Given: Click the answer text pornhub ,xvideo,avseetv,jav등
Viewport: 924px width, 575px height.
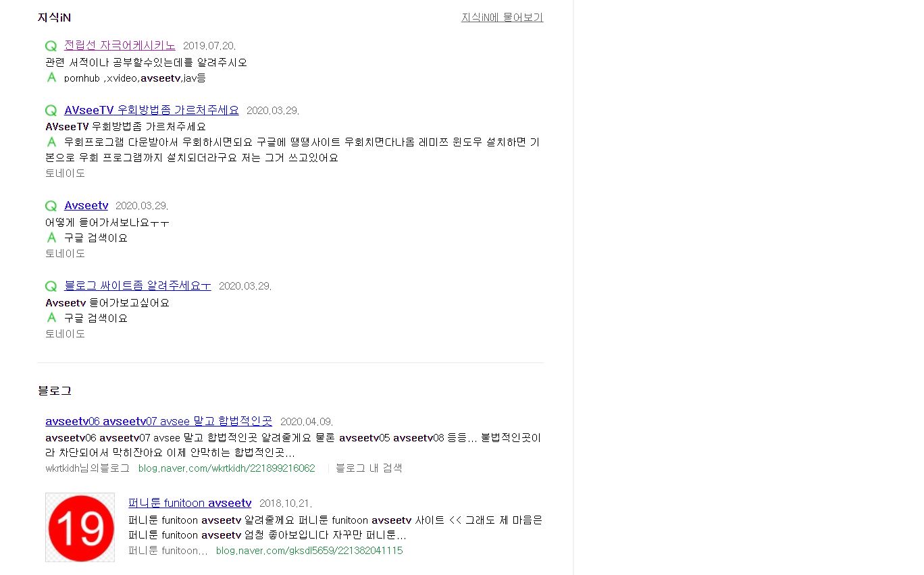Looking at the screenshot, I should [135, 78].
